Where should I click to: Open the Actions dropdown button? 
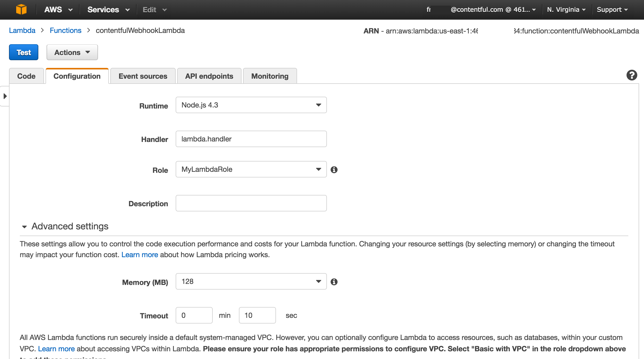(x=72, y=52)
